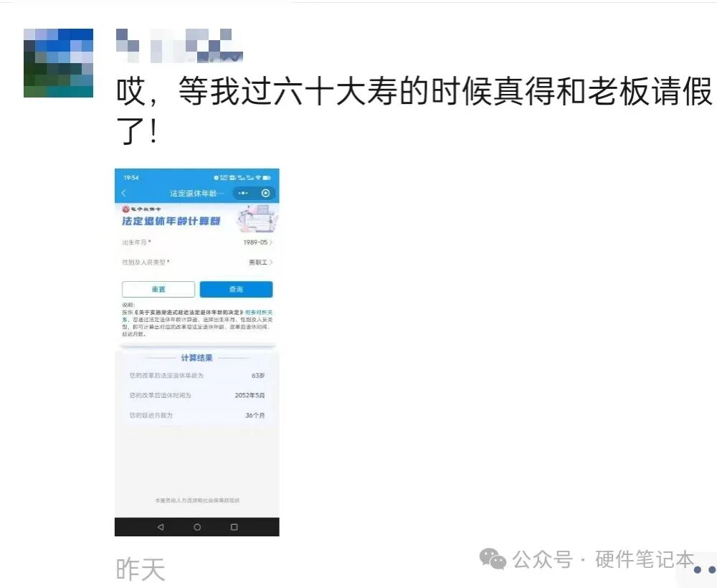Open the poster's pixelated avatar
This screenshot has width=717, height=588.
point(59,63)
